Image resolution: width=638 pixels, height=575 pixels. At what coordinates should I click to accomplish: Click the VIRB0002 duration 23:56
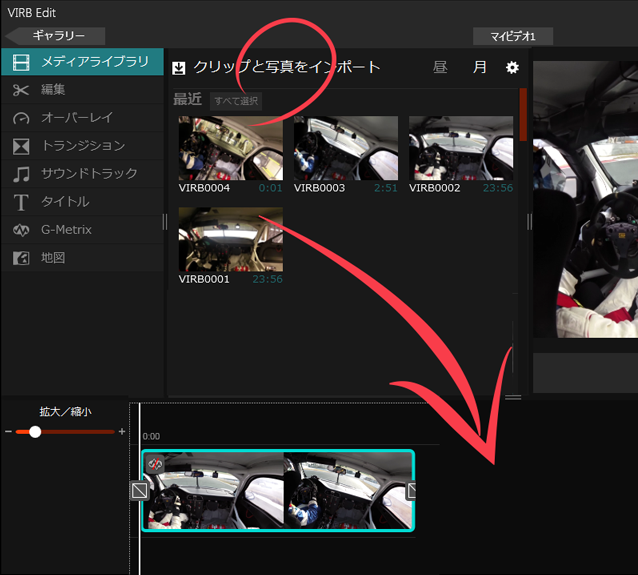pos(498,188)
